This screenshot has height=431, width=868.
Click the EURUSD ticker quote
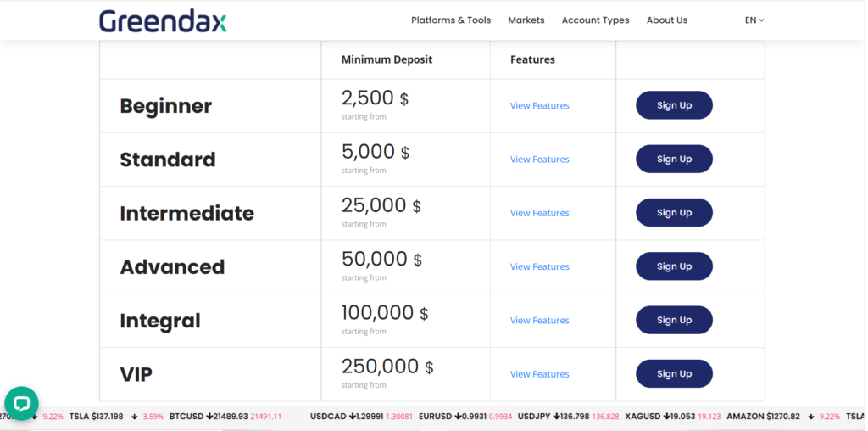point(453,417)
